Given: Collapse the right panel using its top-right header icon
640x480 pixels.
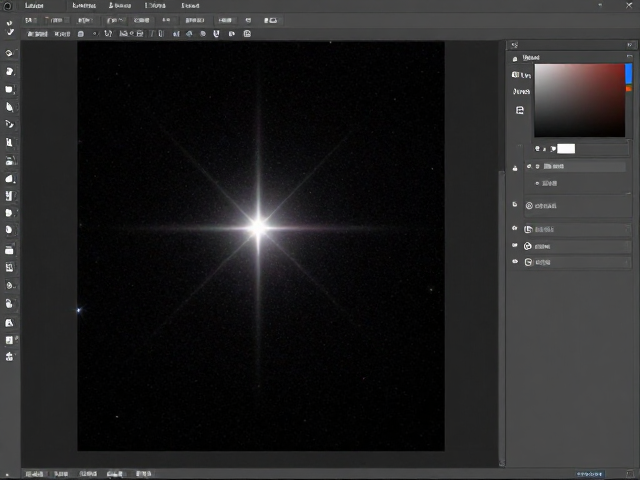Looking at the screenshot, I should click(630, 44).
